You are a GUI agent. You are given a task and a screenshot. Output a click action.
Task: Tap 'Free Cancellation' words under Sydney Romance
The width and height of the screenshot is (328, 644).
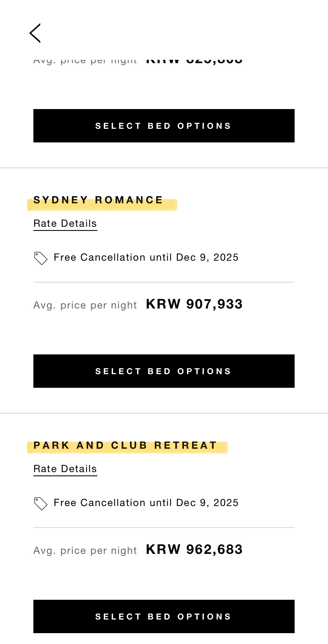(99, 257)
